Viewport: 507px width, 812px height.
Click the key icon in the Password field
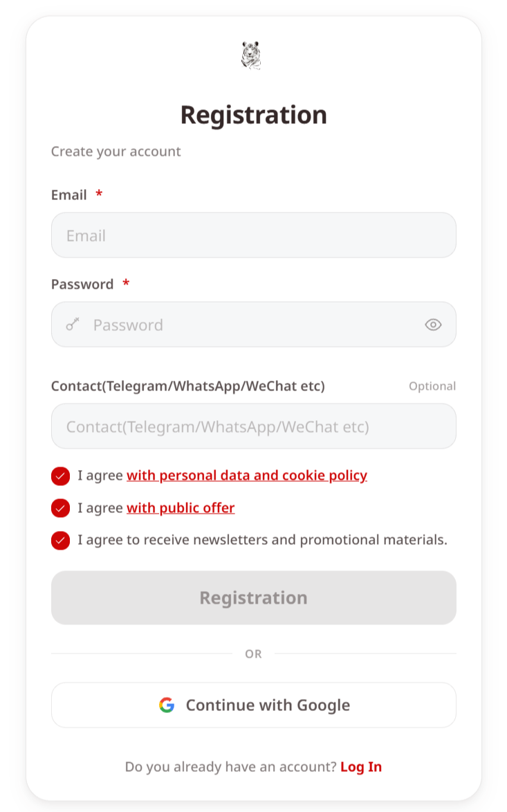tap(73, 325)
